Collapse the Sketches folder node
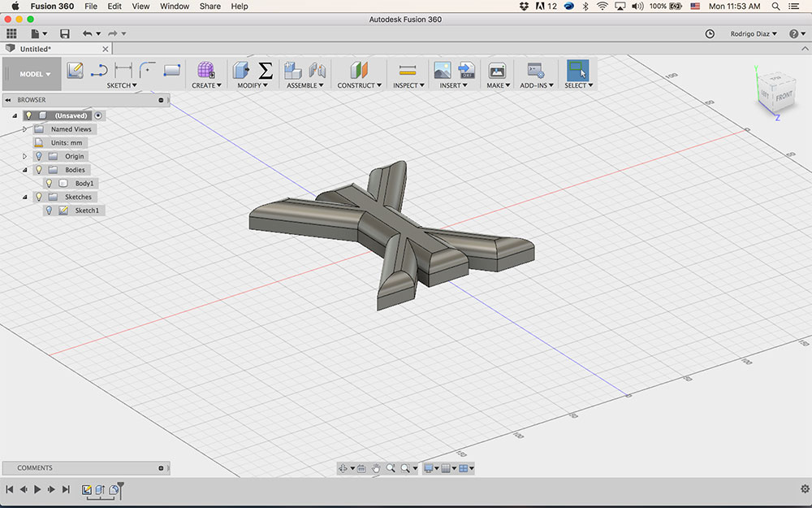Viewport: 812px width, 508px height. pos(24,197)
